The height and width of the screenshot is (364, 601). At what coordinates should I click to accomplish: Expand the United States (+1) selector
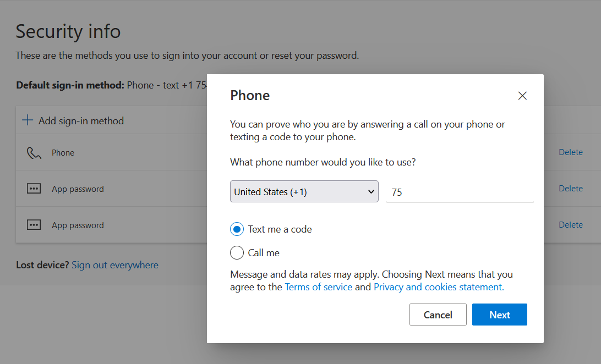[304, 191]
